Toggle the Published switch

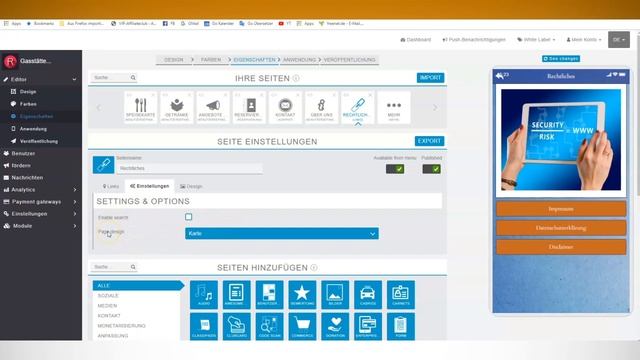point(431,169)
